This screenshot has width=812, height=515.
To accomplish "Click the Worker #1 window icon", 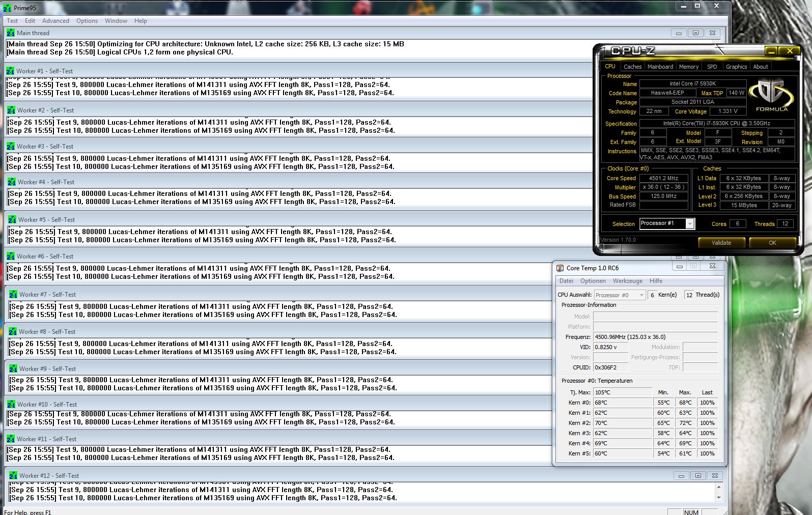I will [x=10, y=71].
